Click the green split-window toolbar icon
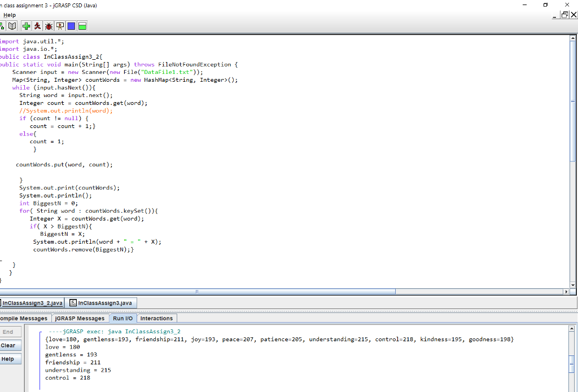 tap(82, 26)
